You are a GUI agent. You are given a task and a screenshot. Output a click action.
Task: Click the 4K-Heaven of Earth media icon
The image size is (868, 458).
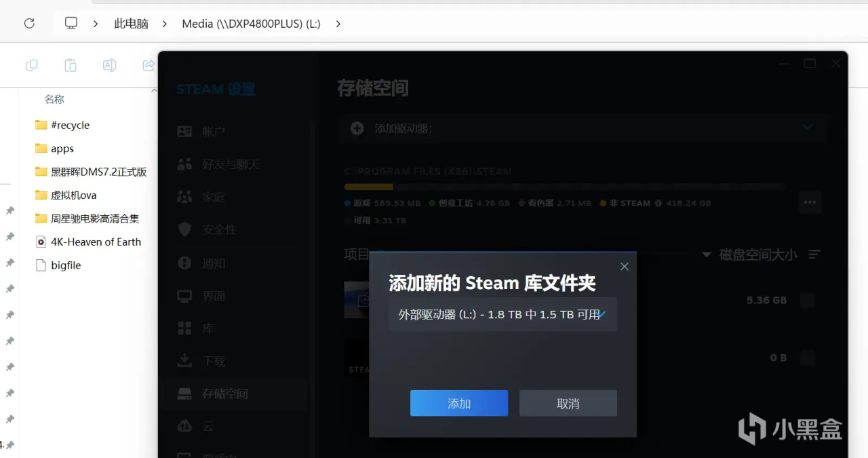41,242
